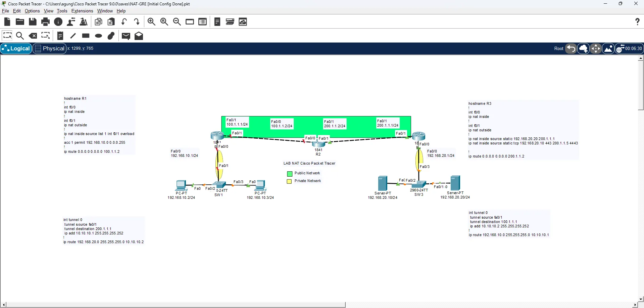Choose the Draw Line tool
644x308 pixels.
73,36
